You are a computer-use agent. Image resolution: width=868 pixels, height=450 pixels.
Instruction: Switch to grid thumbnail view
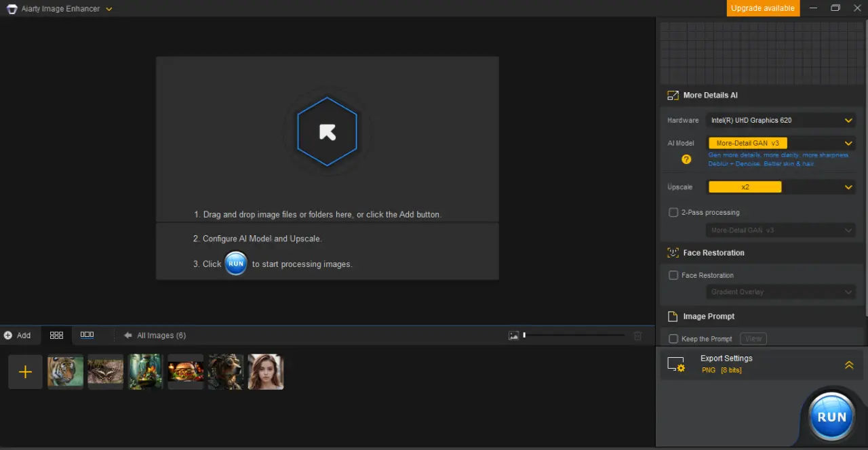point(57,335)
